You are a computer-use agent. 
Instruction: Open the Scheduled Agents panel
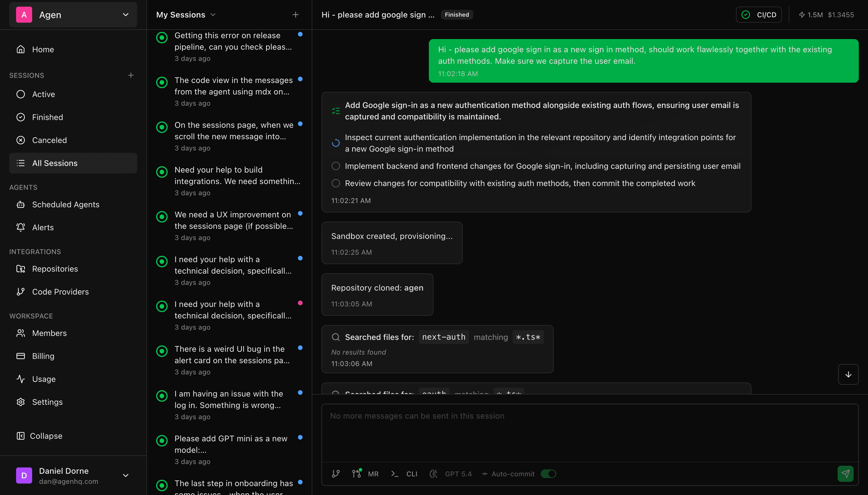click(66, 204)
